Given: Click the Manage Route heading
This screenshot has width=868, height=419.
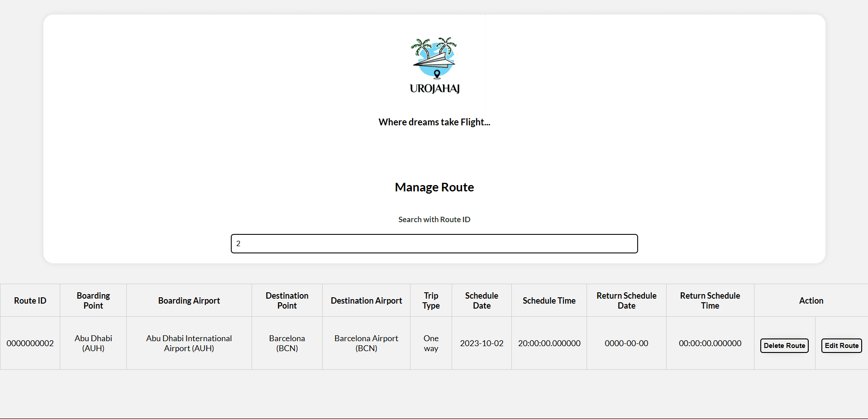Looking at the screenshot, I should (x=434, y=187).
